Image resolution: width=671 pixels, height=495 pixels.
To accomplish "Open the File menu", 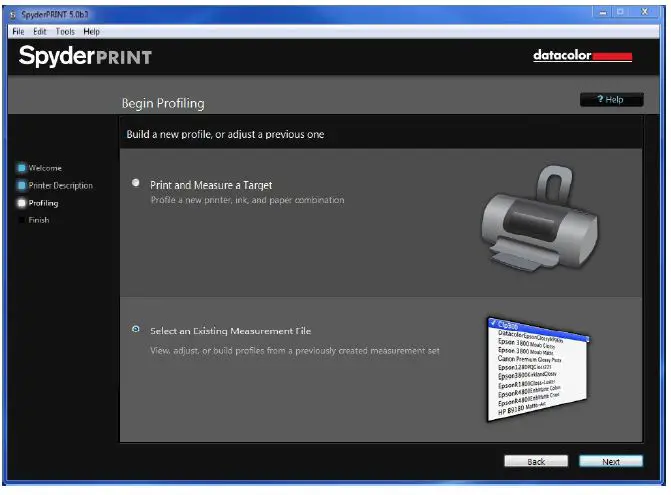I will pyautogui.click(x=18, y=32).
